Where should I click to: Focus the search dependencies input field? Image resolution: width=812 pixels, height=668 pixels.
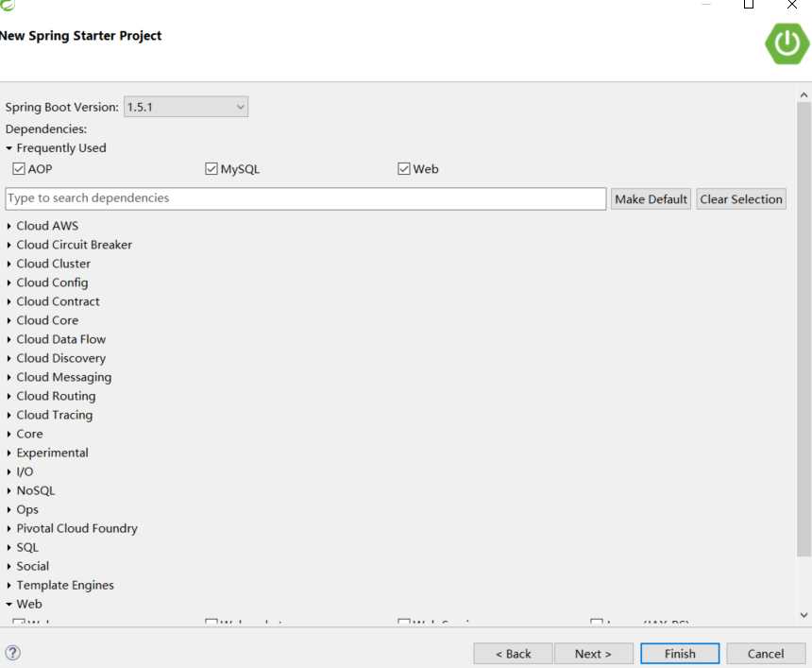pos(306,198)
